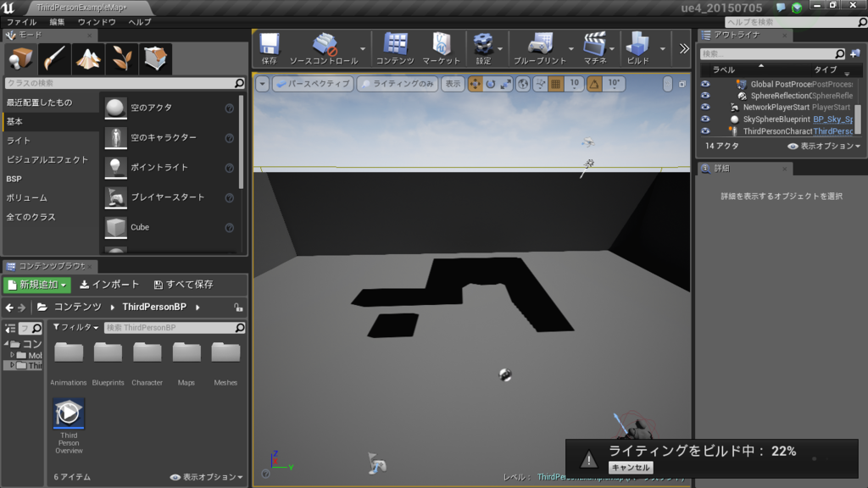This screenshot has height=488, width=868.
Task: Click the ビルド build icon
Action: pos(637,48)
